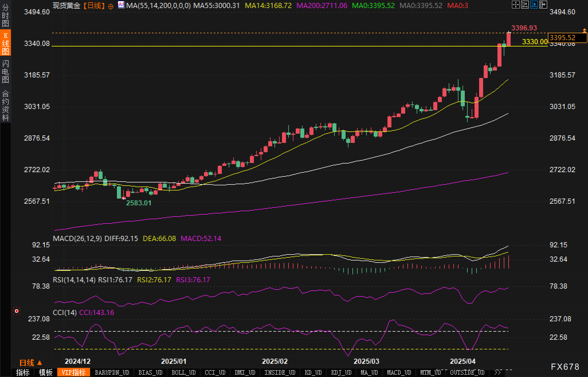Open the 模板 template tab
Screen dimensions: 588x377
pos(46,372)
